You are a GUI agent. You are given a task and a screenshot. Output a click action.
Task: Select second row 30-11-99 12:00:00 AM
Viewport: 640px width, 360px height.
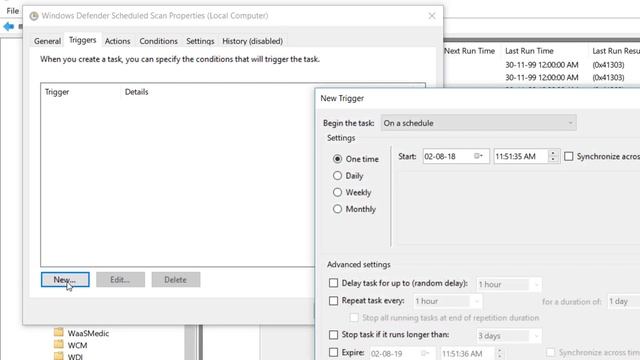click(542, 77)
